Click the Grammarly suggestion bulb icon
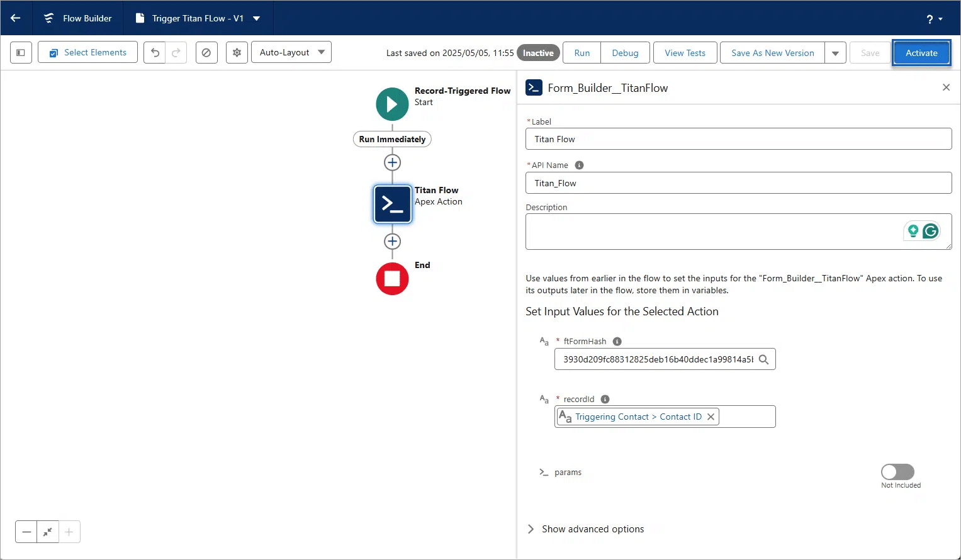The width and height of the screenshot is (961, 560). pos(913,231)
